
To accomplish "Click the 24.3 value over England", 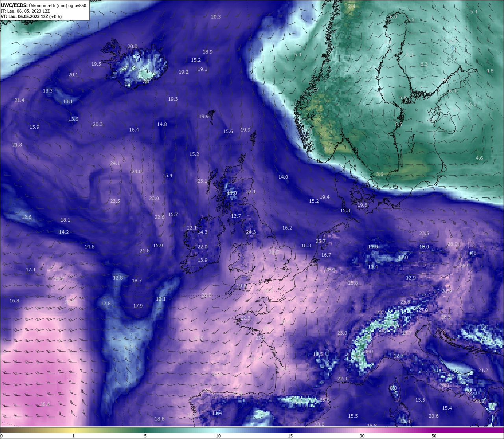I will (251, 232).
